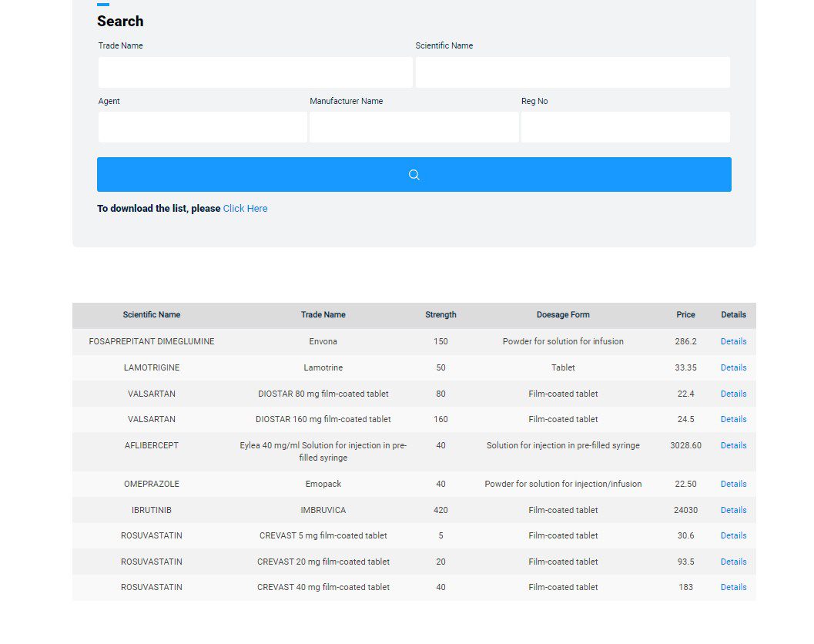The width and height of the screenshot is (814, 644).
Task: Focus the Scientific Name input field
Action: pos(573,72)
